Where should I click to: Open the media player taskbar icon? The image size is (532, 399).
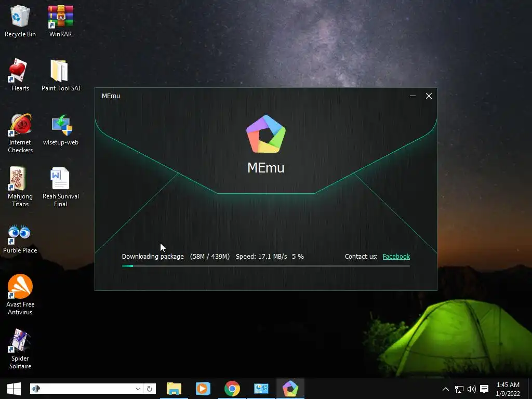tap(203, 389)
